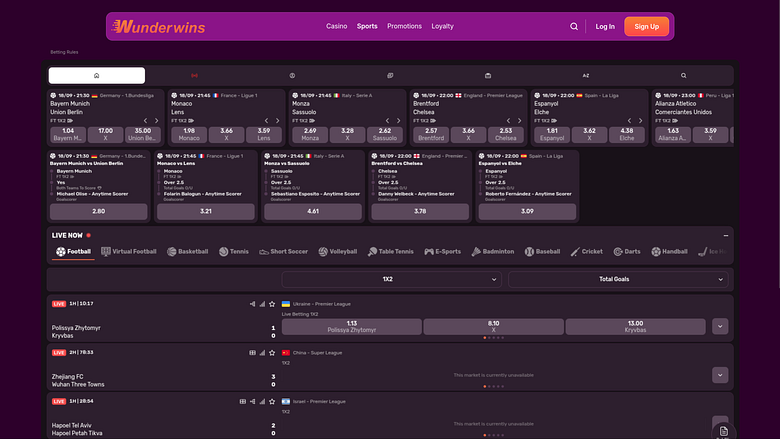Screen dimensions: 780x439
Task: Open the Loyalty menu
Action: click(x=442, y=26)
